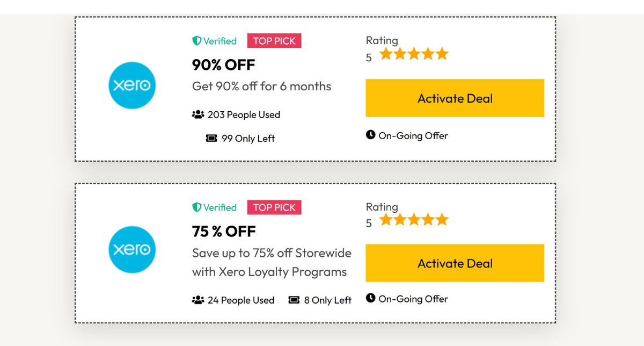644x346 pixels.
Task: Click the five-star rating on the 75% deal
Action: pyautogui.click(x=414, y=220)
